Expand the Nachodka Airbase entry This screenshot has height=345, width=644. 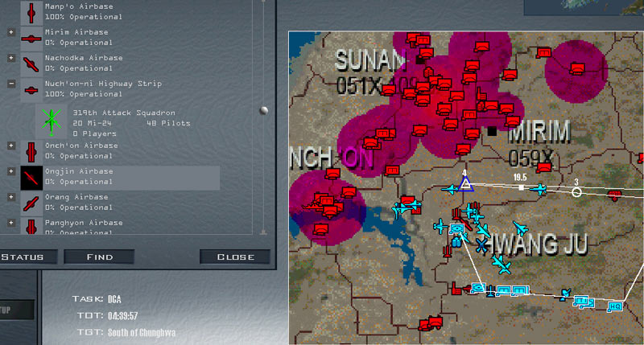click(x=11, y=58)
